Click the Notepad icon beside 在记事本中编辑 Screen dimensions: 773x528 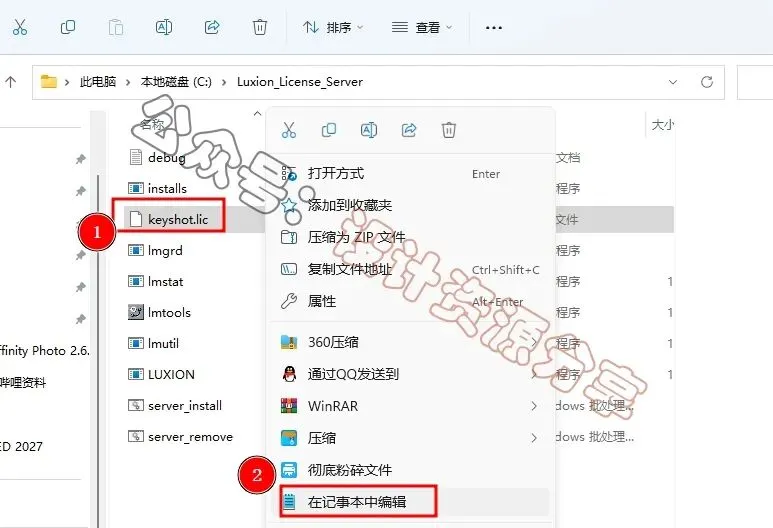(289, 502)
